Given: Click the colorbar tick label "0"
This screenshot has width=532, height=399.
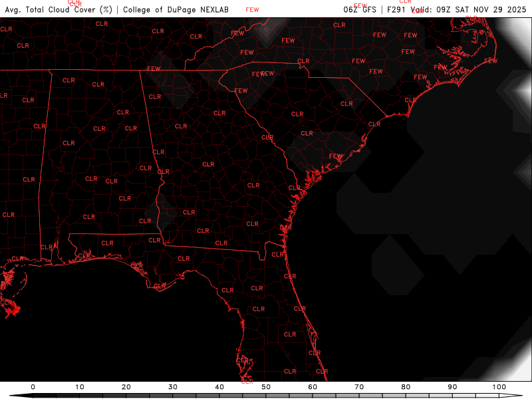Looking at the screenshot, I should 33,387.
